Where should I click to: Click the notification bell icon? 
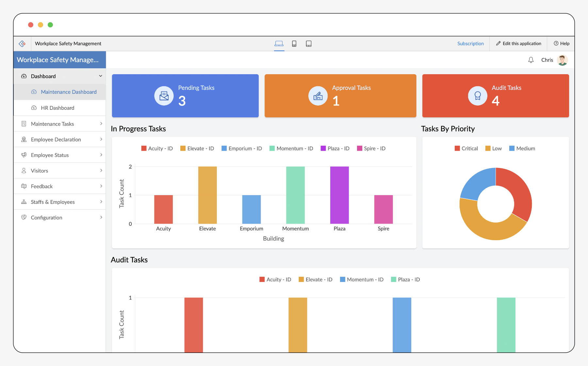[531, 60]
